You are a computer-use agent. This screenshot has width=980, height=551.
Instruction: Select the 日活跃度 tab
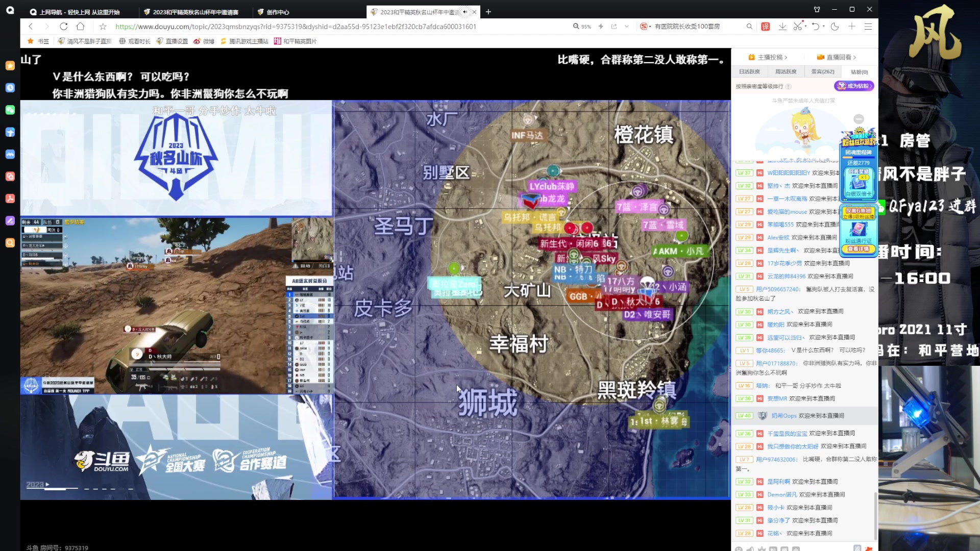click(x=749, y=72)
